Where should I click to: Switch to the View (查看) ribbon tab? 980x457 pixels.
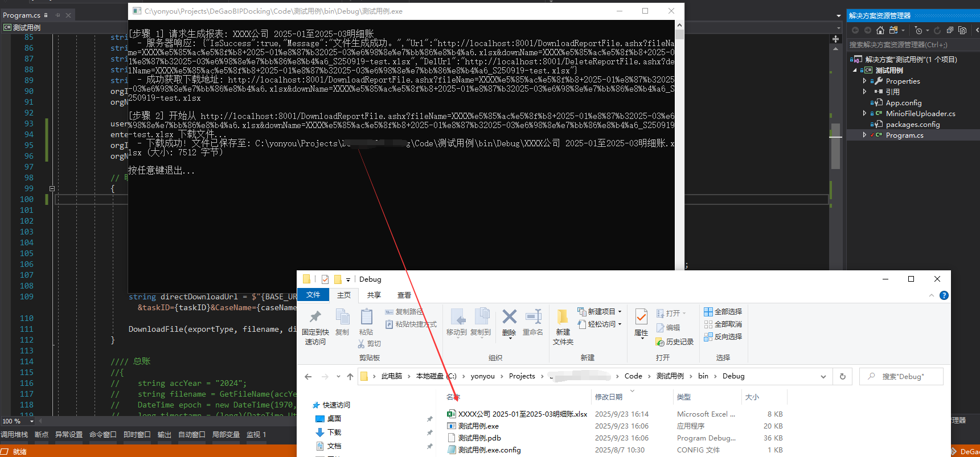click(x=404, y=295)
